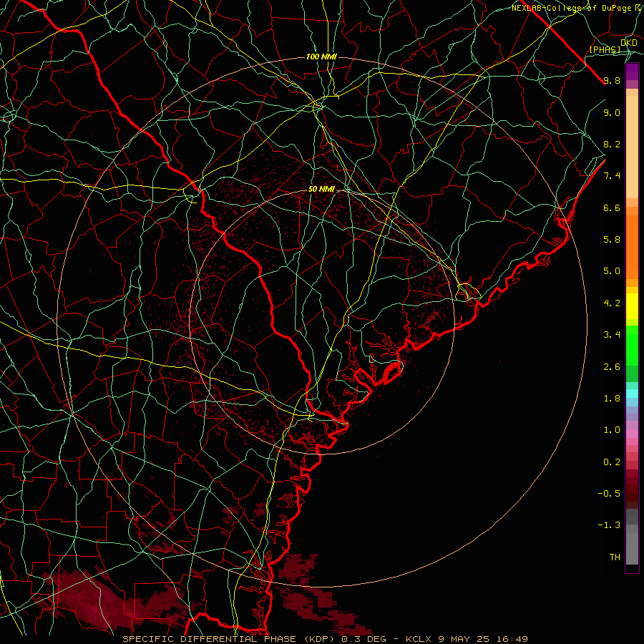Click the 7.4 value on the color scale

(x=612, y=176)
